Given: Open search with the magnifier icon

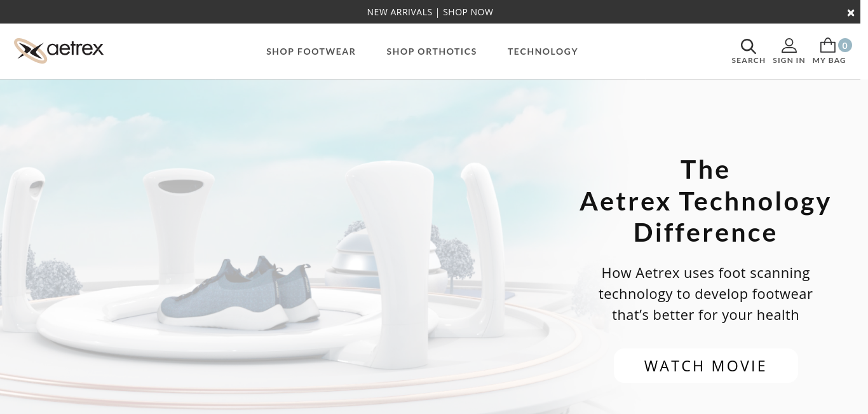Looking at the screenshot, I should 748,46.
